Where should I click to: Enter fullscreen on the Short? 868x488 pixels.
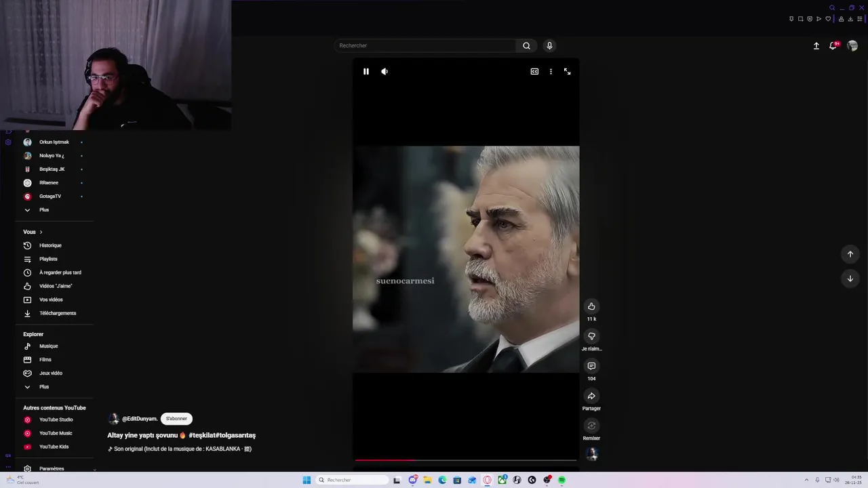pos(568,71)
